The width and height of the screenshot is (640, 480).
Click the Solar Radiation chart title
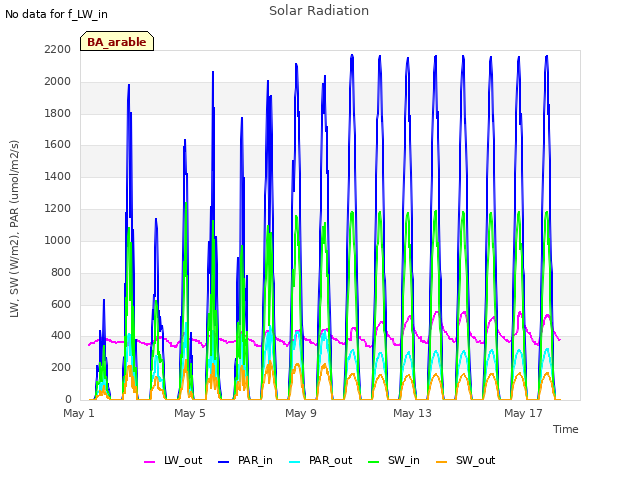coord(319,11)
